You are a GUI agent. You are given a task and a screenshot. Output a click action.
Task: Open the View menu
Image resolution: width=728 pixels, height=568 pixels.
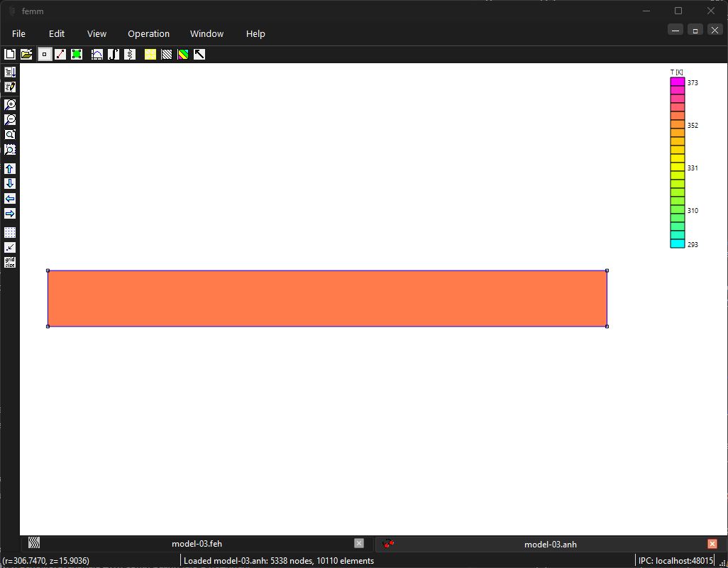pyautogui.click(x=96, y=33)
